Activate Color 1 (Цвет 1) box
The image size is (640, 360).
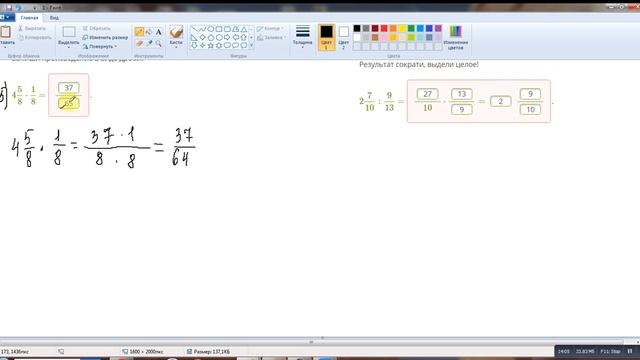327,37
